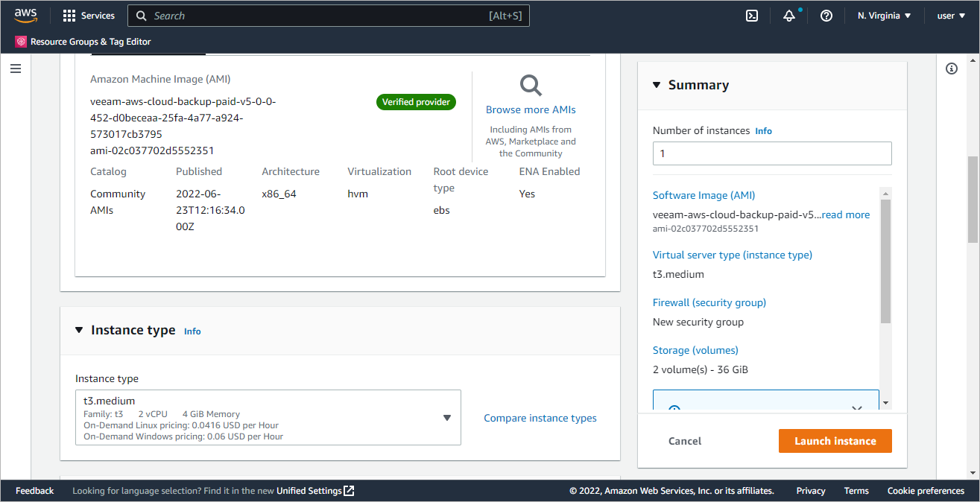
Task: Click the Services menu label
Action: pos(98,16)
